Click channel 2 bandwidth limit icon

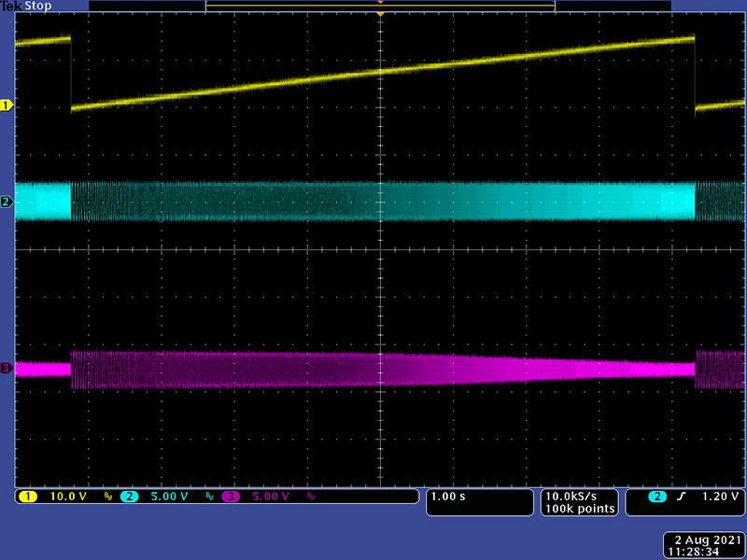(211, 497)
